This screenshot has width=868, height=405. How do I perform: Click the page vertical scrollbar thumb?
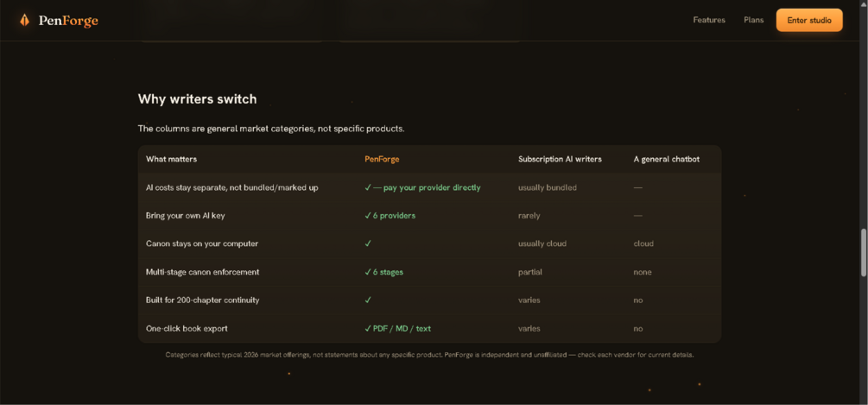pyautogui.click(x=863, y=252)
